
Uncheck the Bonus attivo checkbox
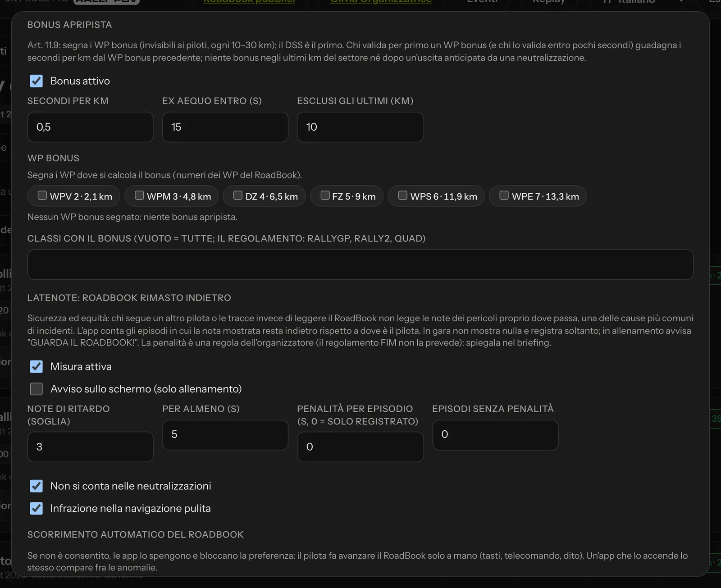point(37,81)
